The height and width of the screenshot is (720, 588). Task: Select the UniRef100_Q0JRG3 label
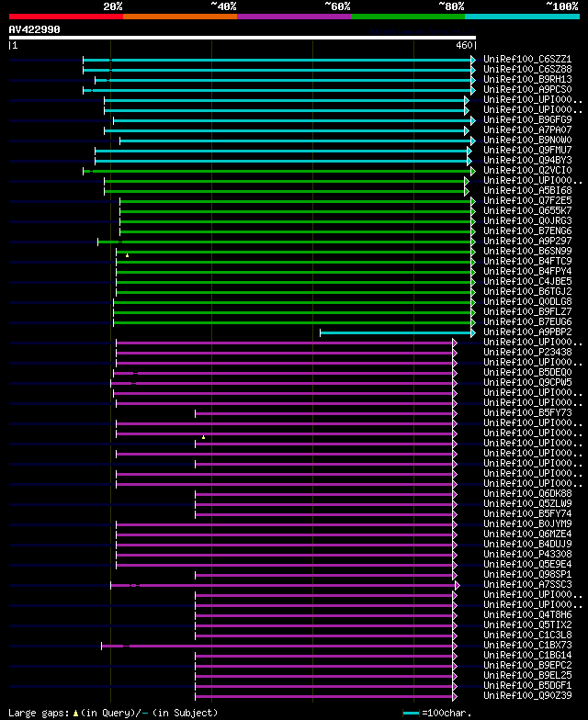tap(527, 220)
